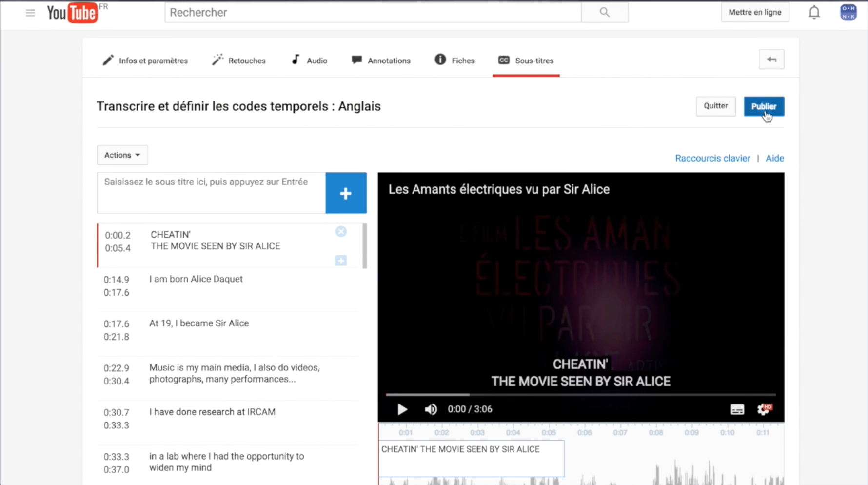
Task: Open the account avatar menu
Action: point(848,13)
